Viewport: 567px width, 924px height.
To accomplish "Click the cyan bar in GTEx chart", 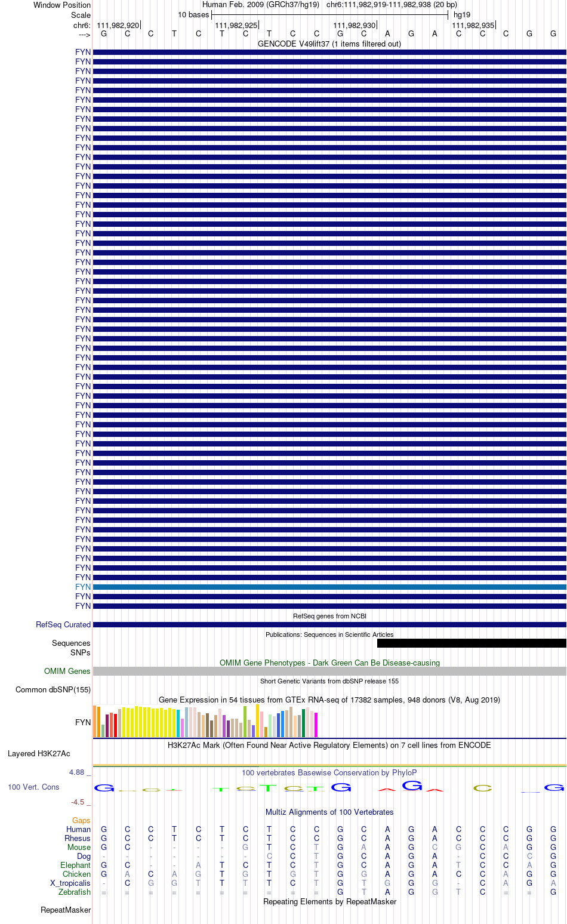I will (x=178, y=723).
